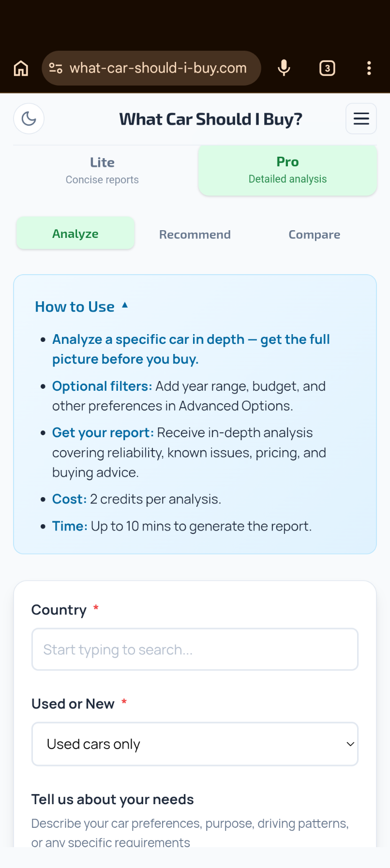Screen dimensions: 390x868
Task: Tap the microphone voice search icon
Action: click(284, 68)
